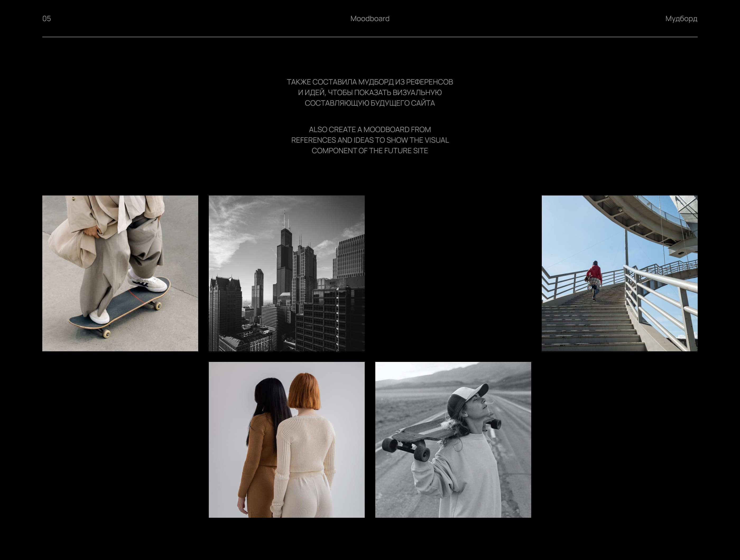The height and width of the screenshot is (560, 740).
Task: Click the "Мудборд" label in the header
Action: coord(681,19)
